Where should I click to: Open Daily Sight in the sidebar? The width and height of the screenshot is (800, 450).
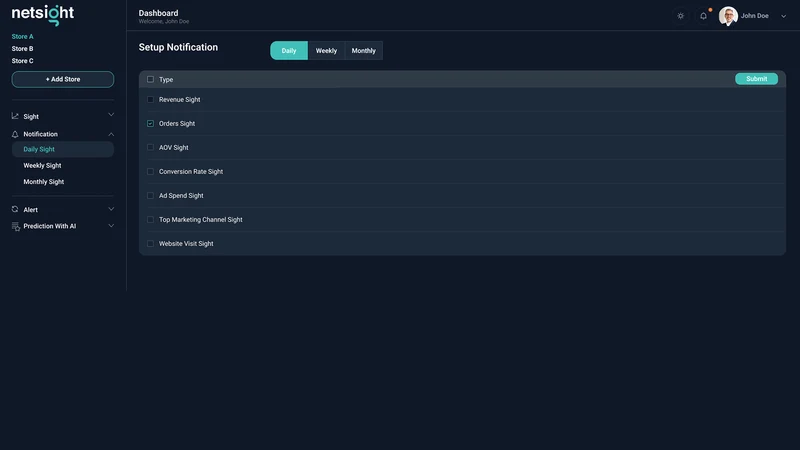63,149
